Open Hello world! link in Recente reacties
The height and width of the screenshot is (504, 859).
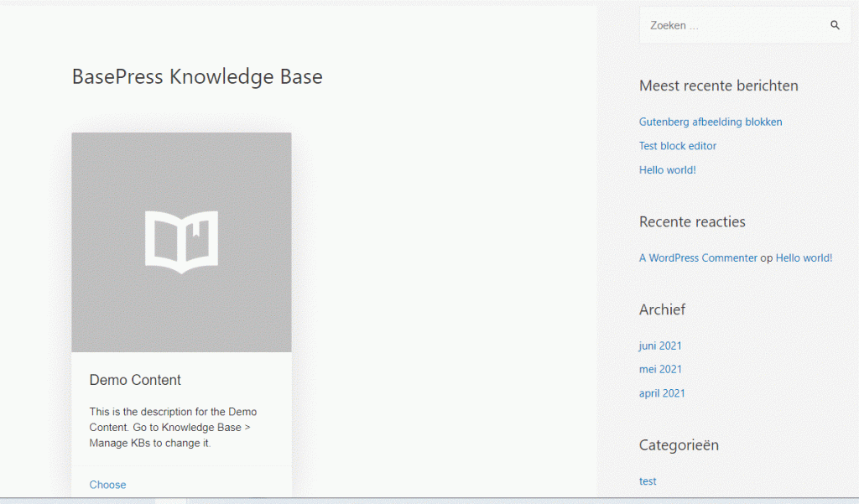(x=804, y=257)
